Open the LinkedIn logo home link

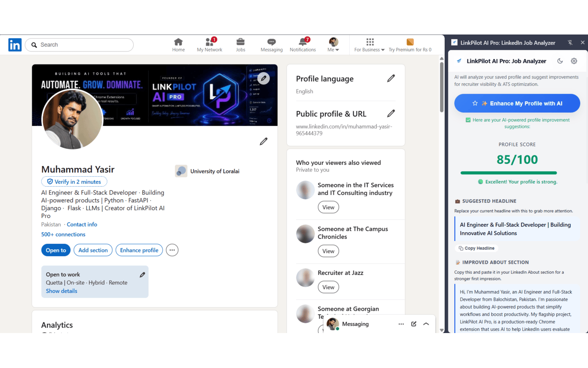tap(15, 45)
